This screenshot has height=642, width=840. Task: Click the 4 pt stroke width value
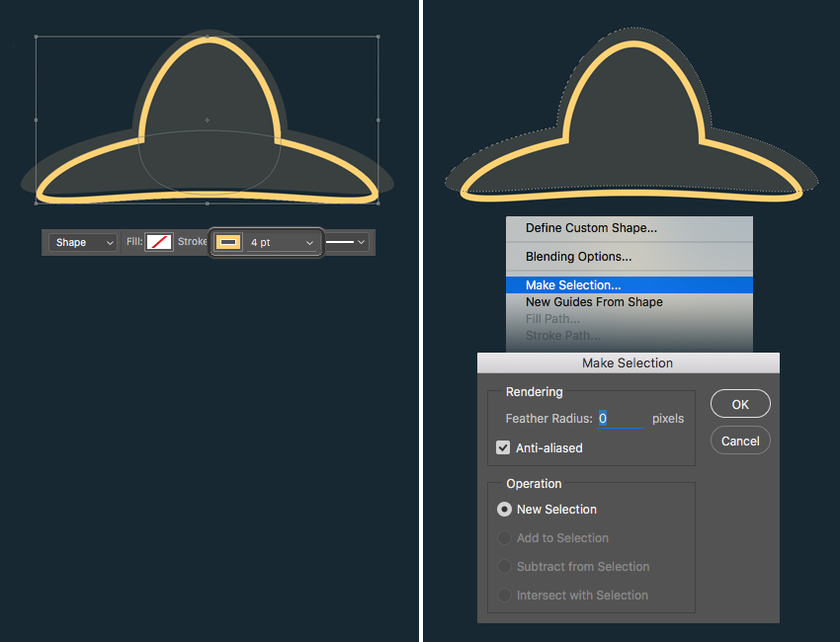pos(259,241)
